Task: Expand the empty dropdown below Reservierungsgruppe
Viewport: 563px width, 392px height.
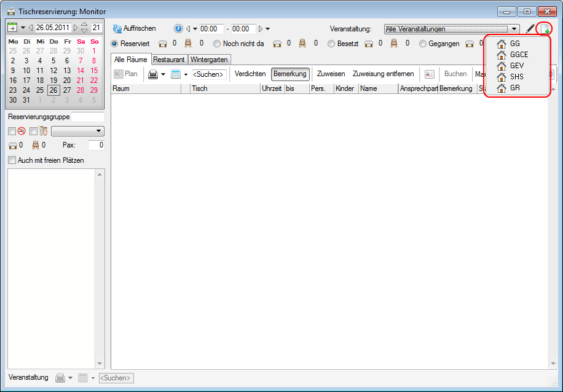Action: 98,131
